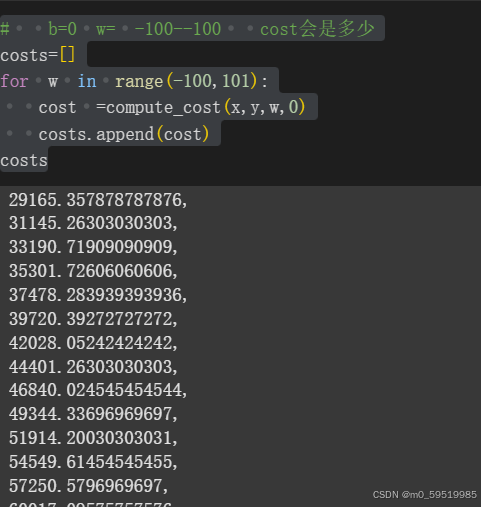Click the 'cost =compute_cost(x,y,w,0)' line
The image size is (481, 507).
172,108
